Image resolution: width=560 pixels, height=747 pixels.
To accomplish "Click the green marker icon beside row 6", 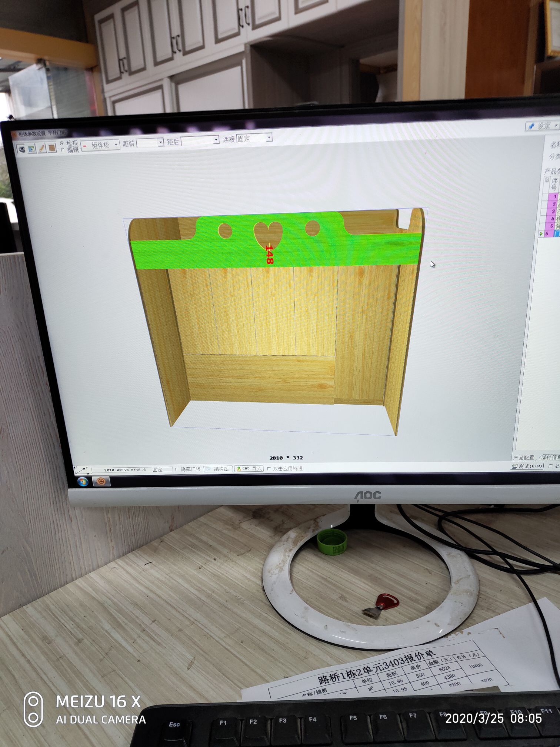I will point(541,233).
